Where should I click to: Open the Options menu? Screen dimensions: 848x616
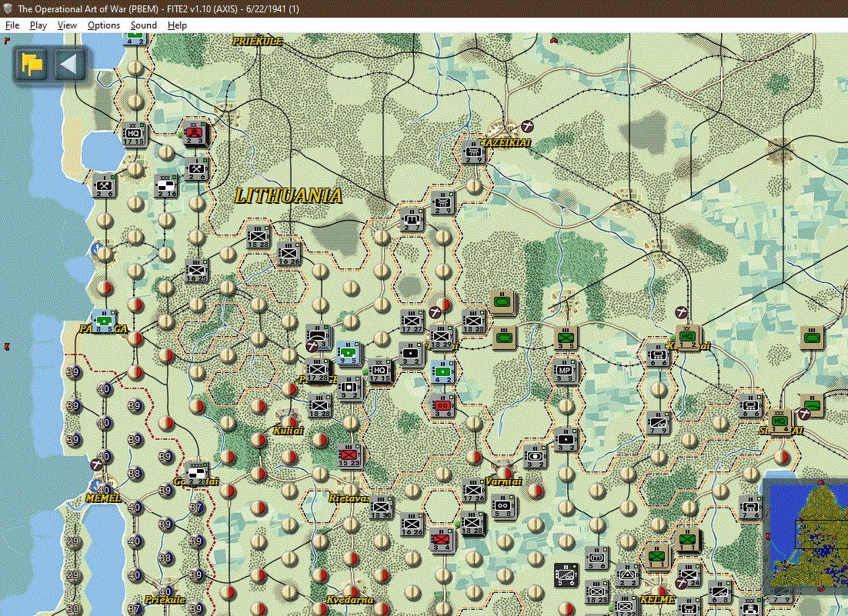coord(103,25)
